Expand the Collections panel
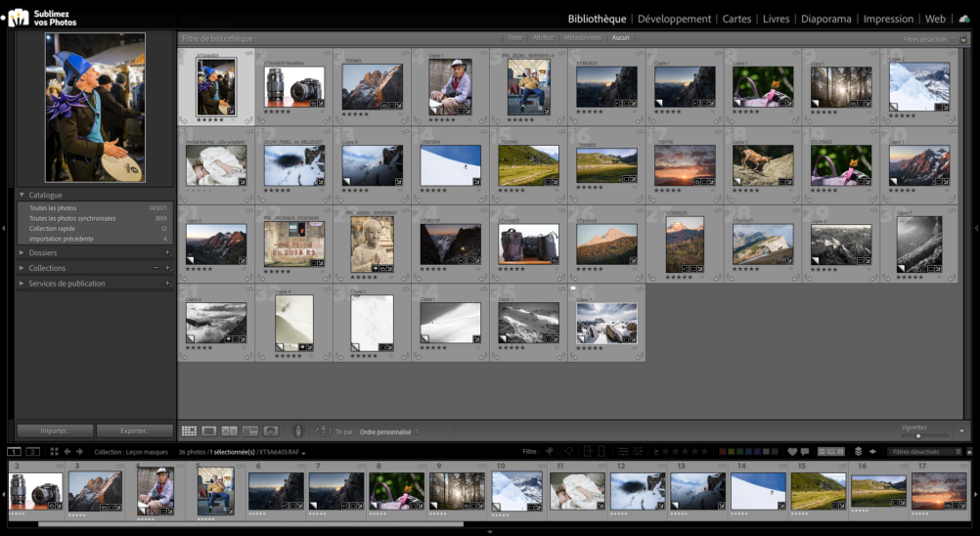 (x=22, y=268)
